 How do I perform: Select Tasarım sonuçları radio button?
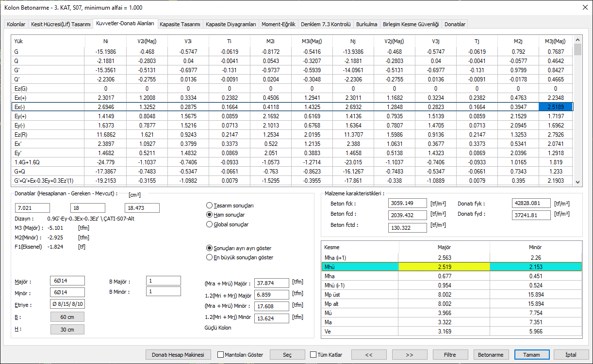coord(210,206)
